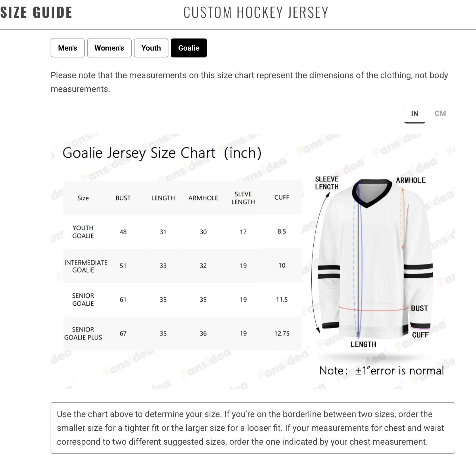This screenshot has height=463, width=476.
Task: Click the SLEEVE LENGTH label beside jersey
Action: pos(327,183)
